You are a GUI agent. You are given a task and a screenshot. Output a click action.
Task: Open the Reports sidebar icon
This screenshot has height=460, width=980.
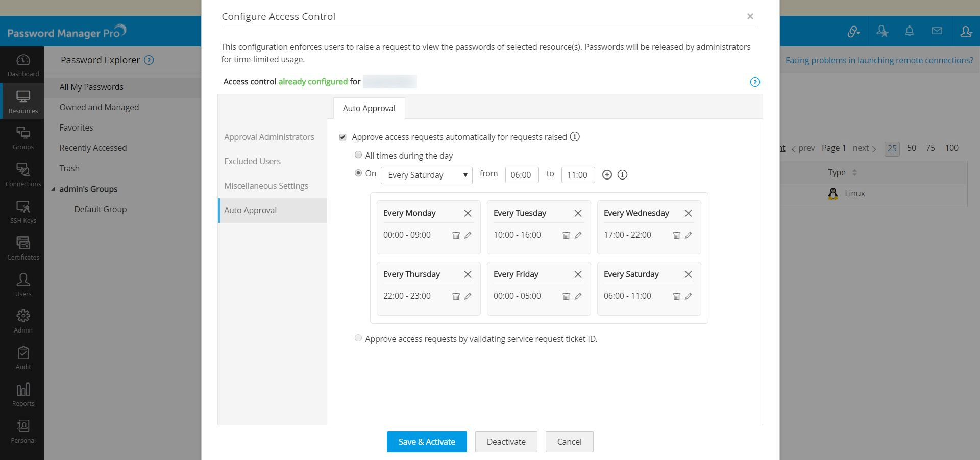[x=22, y=393]
